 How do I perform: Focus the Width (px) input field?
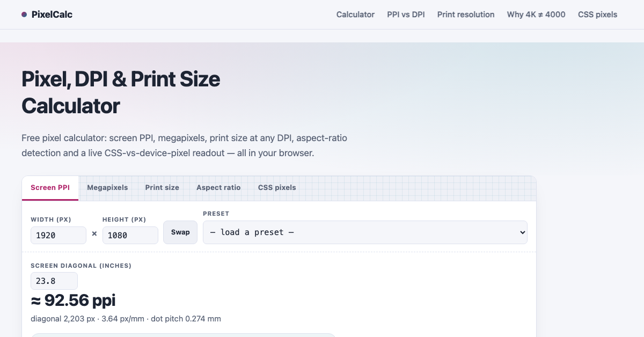pos(58,235)
